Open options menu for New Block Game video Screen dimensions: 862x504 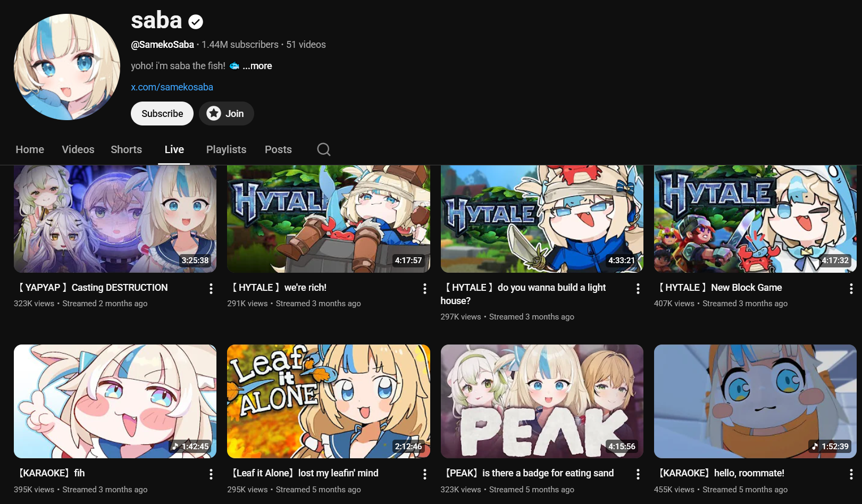click(x=851, y=289)
